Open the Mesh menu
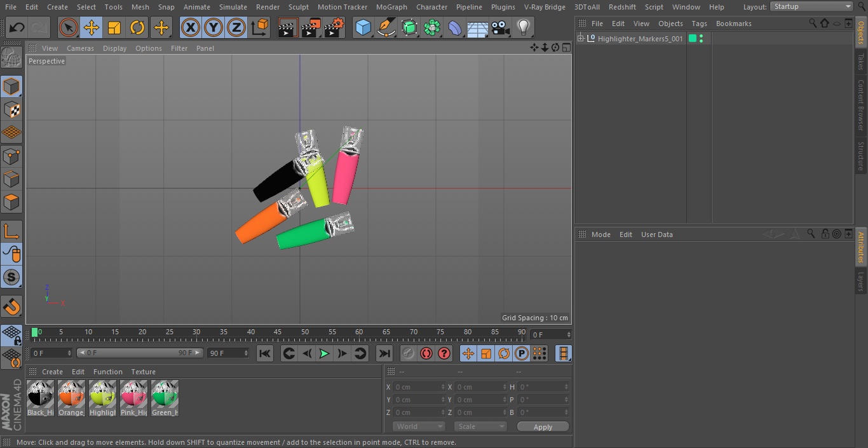The width and height of the screenshot is (868, 448). pyautogui.click(x=140, y=7)
